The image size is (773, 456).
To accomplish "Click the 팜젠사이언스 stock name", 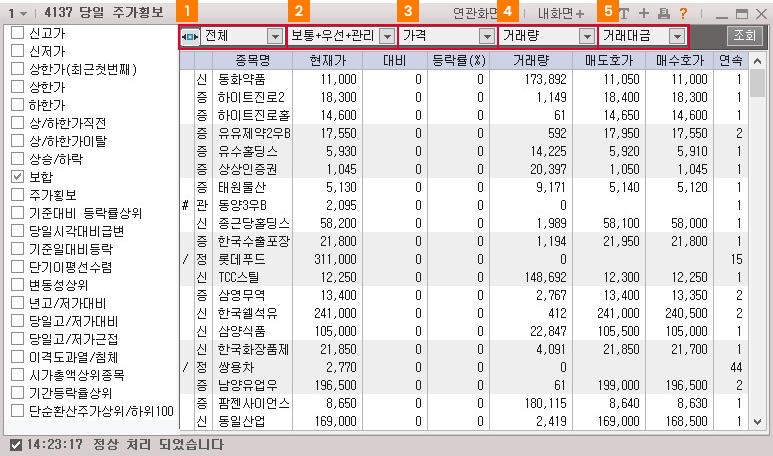I will (254, 403).
